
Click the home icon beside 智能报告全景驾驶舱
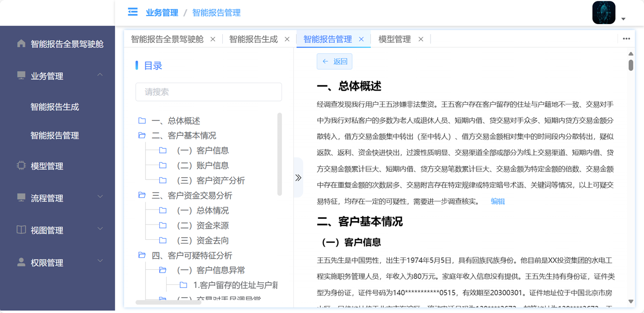tap(21, 44)
